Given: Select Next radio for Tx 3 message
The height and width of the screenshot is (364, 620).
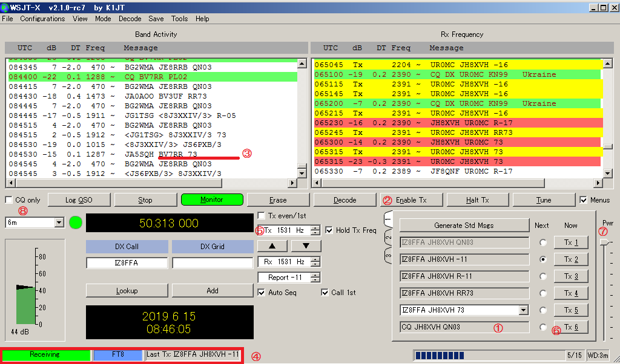Looking at the screenshot, I should 543,276.
